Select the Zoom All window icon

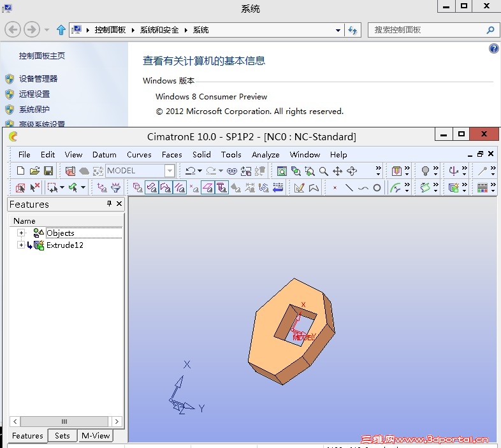point(282,171)
